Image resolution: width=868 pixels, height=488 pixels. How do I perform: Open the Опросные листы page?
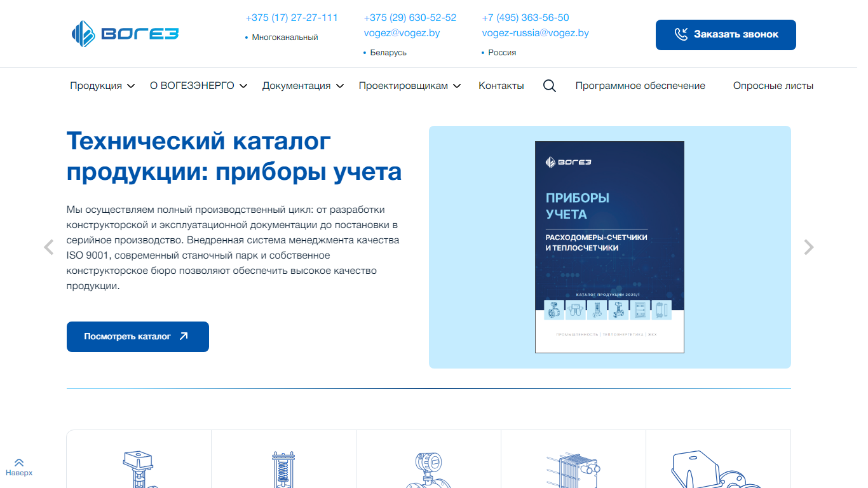pos(773,86)
